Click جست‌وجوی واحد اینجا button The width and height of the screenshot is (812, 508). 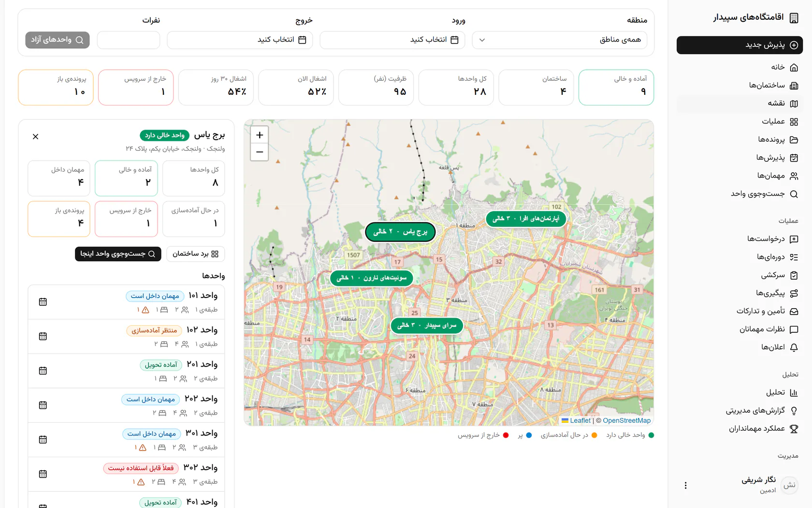coord(118,254)
